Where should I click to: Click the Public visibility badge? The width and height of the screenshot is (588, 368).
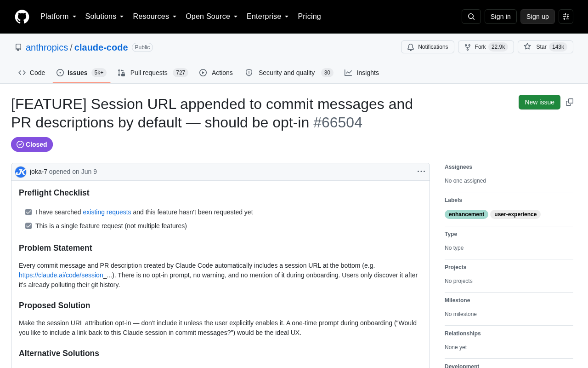click(142, 47)
